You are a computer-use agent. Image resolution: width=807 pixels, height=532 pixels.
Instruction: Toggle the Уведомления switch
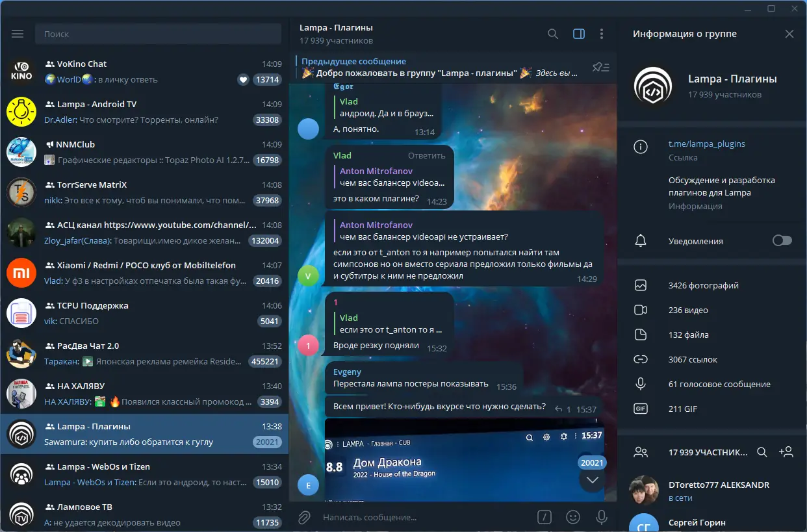[782, 241]
